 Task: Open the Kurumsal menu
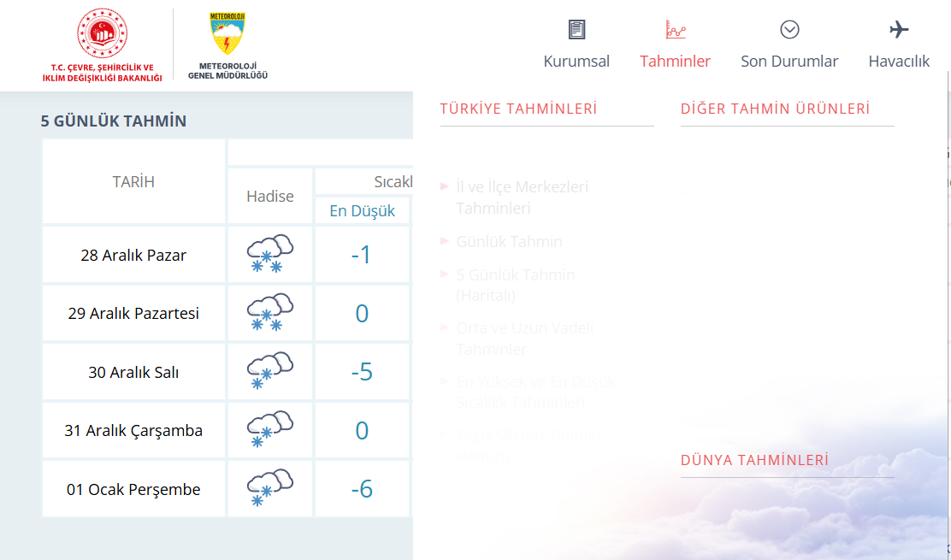576,62
